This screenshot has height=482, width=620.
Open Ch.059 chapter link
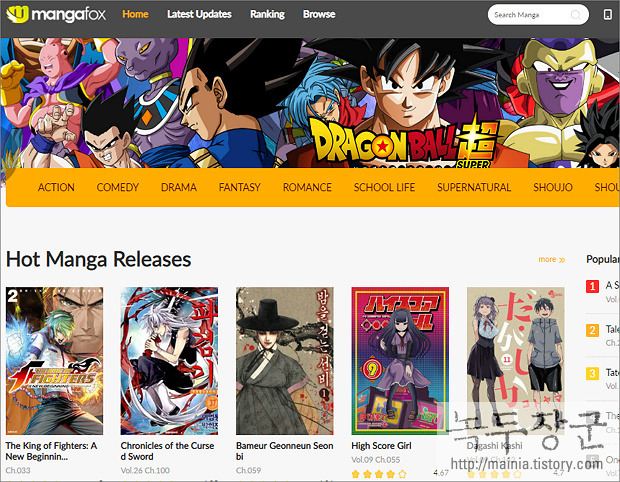pyautogui.click(x=248, y=470)
